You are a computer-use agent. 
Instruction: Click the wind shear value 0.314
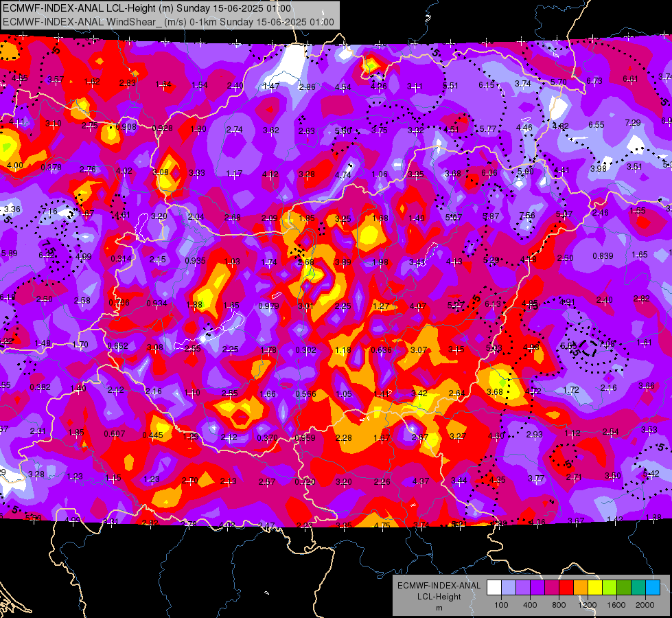(x=121, y=259)
